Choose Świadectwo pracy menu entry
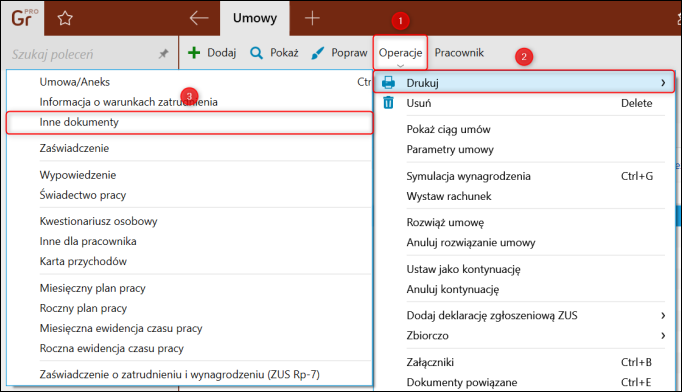This screenshot has width=682, height=392. (83, 195)
